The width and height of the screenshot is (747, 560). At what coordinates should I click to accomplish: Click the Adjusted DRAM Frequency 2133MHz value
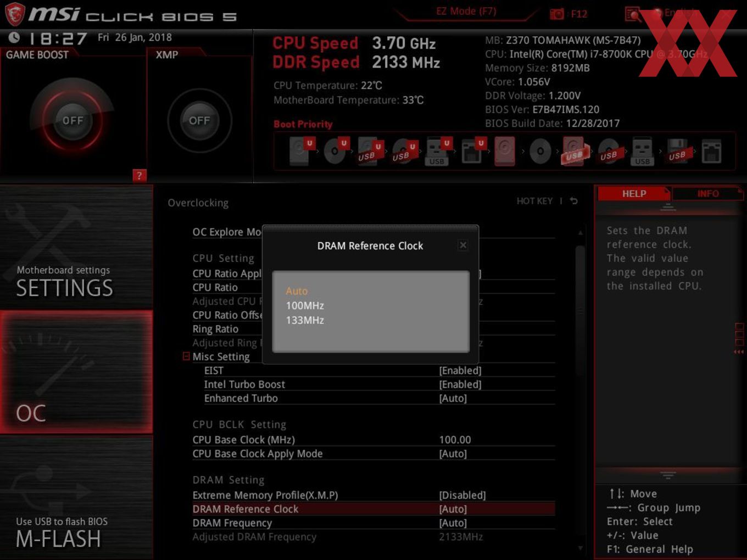[461, 536]
